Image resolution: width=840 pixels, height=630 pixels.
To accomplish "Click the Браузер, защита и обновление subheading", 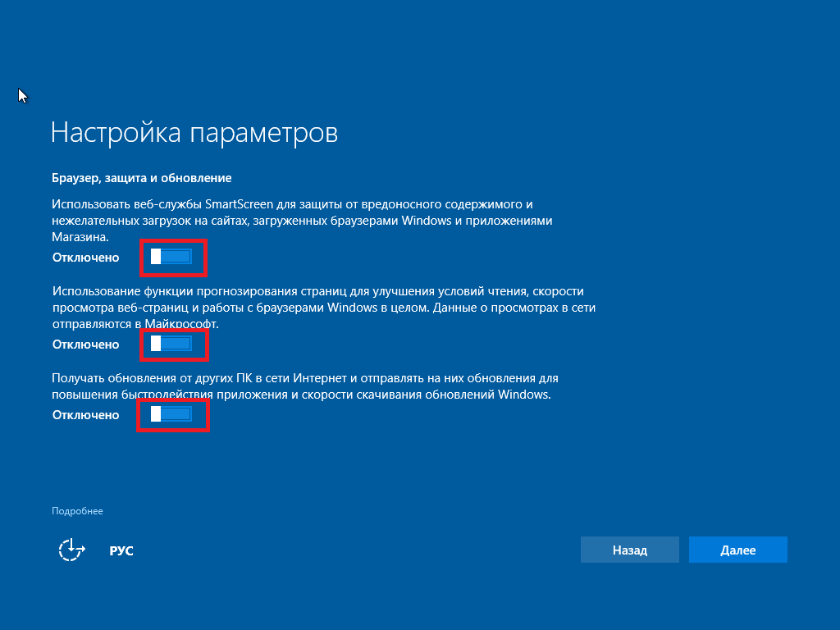I will point(141,178).
